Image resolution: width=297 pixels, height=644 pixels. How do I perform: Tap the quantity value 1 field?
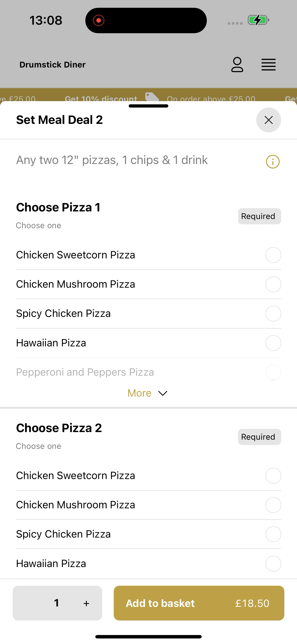point(57,603)
